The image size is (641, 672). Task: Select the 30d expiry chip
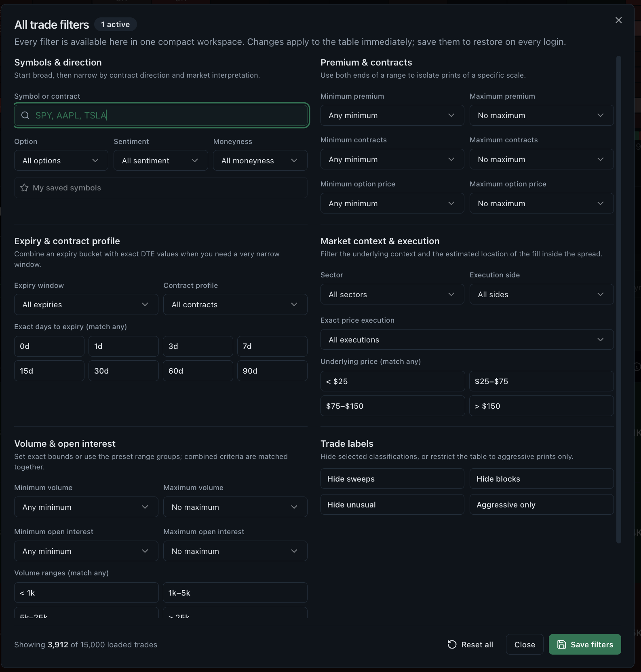[124, 371]
